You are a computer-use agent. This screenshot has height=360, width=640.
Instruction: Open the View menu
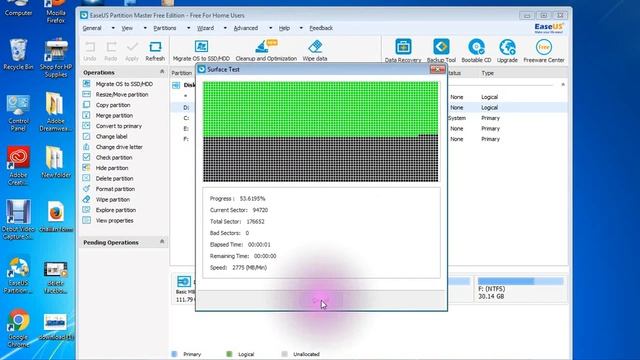tap(127, 28)
